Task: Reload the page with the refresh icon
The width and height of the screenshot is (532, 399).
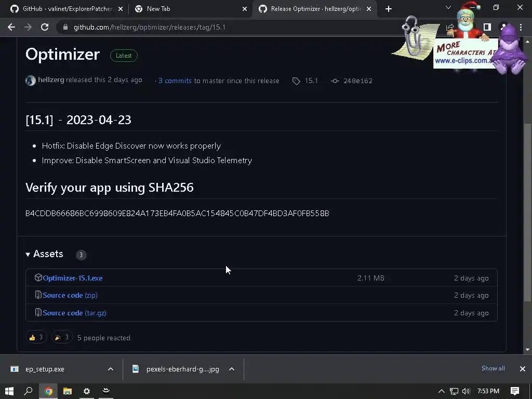Action: point(45,27)
